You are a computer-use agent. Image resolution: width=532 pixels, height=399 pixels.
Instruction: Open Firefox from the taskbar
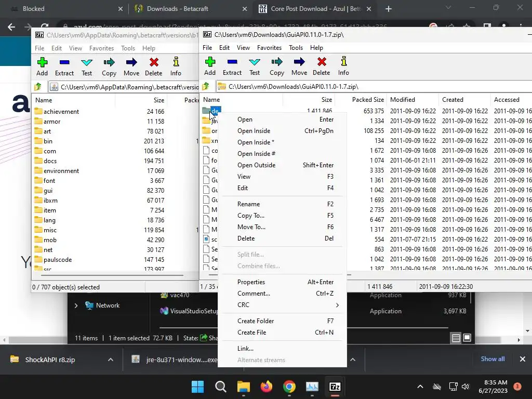pos(267,387)
